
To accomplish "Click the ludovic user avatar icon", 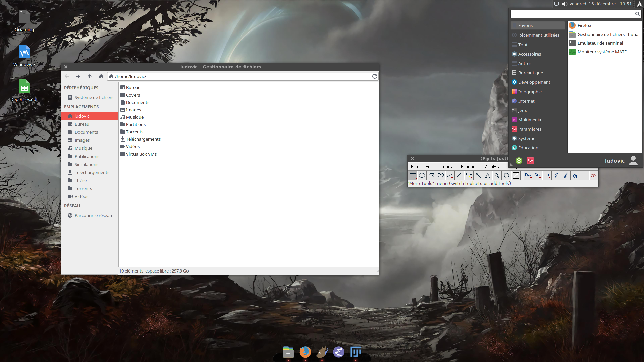I will click(x=633, y=161).
